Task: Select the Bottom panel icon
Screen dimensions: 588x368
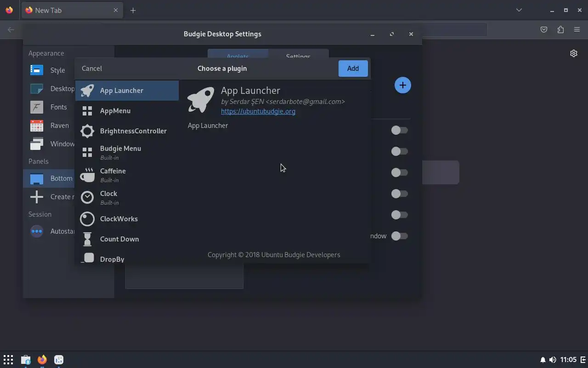Action: coord(37,178)
